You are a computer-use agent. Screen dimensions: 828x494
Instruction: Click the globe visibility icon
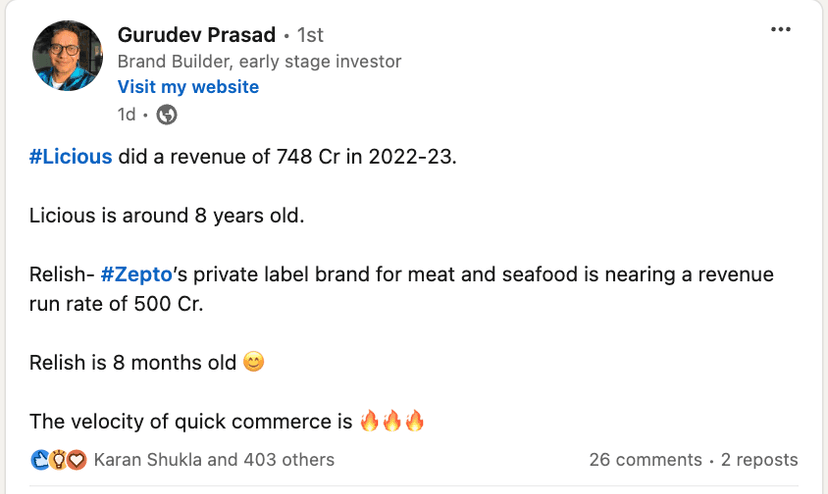[x=167, y=114]
